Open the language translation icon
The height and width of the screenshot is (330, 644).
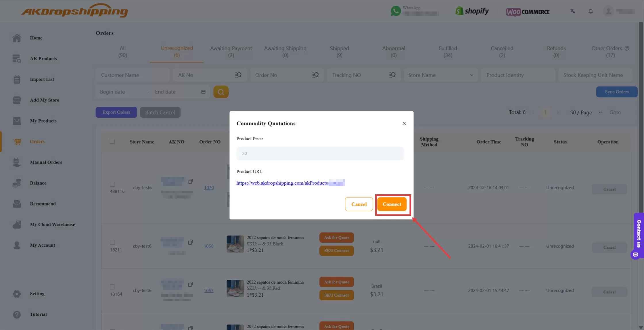coord(572,11)
